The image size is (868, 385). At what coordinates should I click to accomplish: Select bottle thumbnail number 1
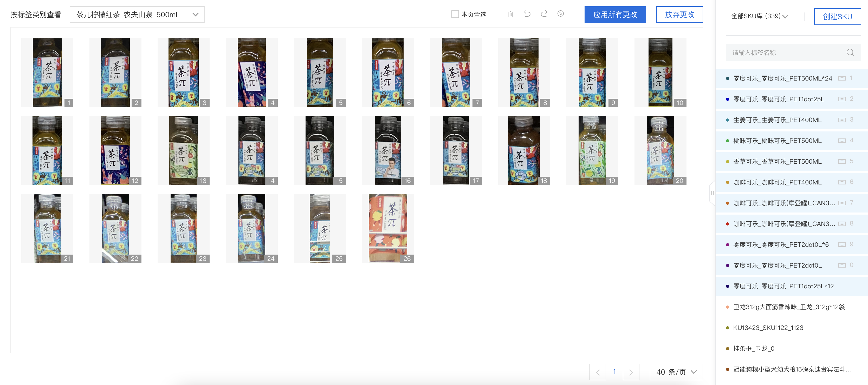point(47,72)
